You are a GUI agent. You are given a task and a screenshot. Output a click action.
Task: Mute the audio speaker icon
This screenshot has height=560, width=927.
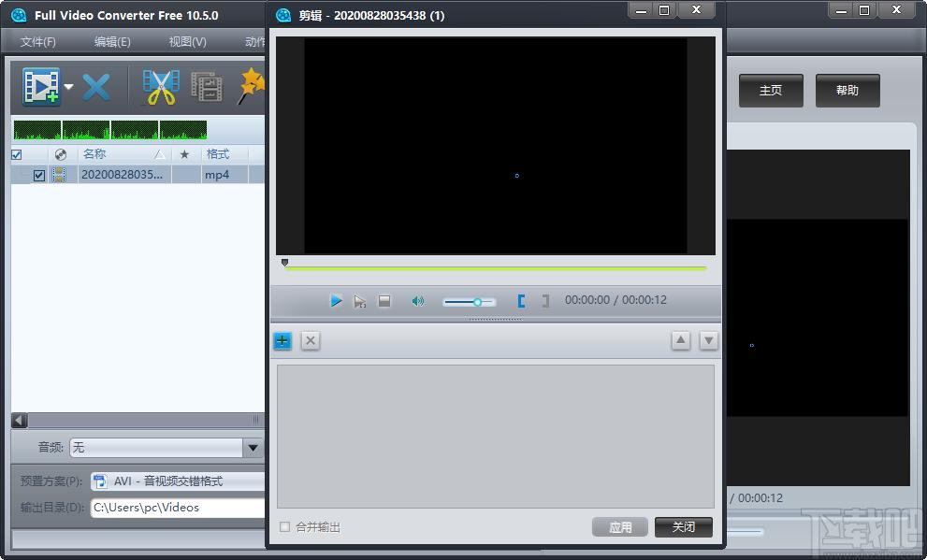[x=417, y=301]
